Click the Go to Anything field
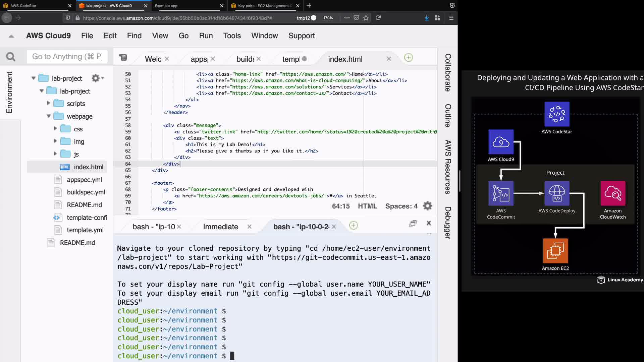The width and height of the screenshot is (644, 362). 67,57
